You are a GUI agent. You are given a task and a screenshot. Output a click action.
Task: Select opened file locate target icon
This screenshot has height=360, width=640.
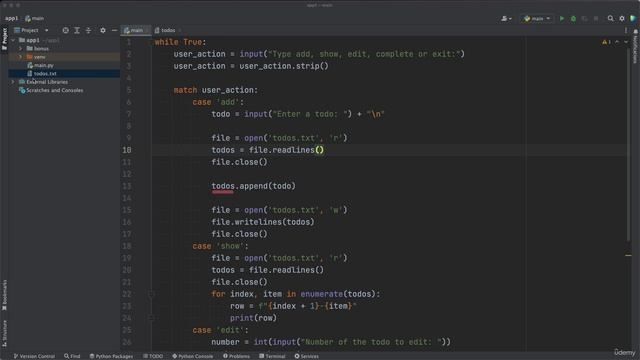point(65,30)
